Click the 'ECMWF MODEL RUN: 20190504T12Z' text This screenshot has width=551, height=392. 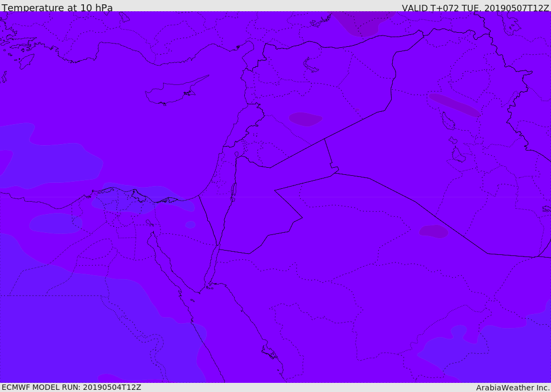[72, 387]
